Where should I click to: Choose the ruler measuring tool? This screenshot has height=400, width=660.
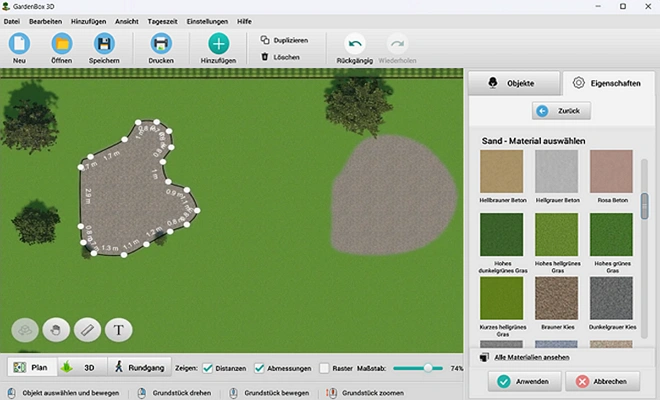[x=89, y=328]
